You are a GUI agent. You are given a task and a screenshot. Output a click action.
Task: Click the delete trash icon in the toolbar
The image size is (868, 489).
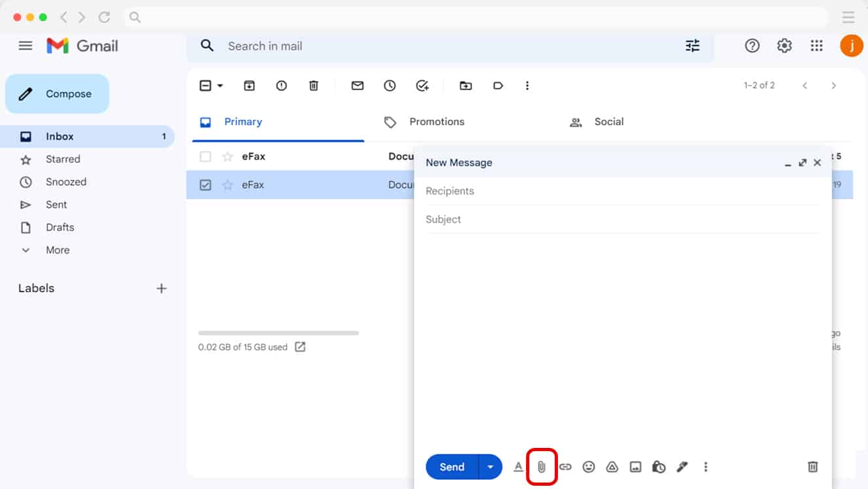(313, 85)
